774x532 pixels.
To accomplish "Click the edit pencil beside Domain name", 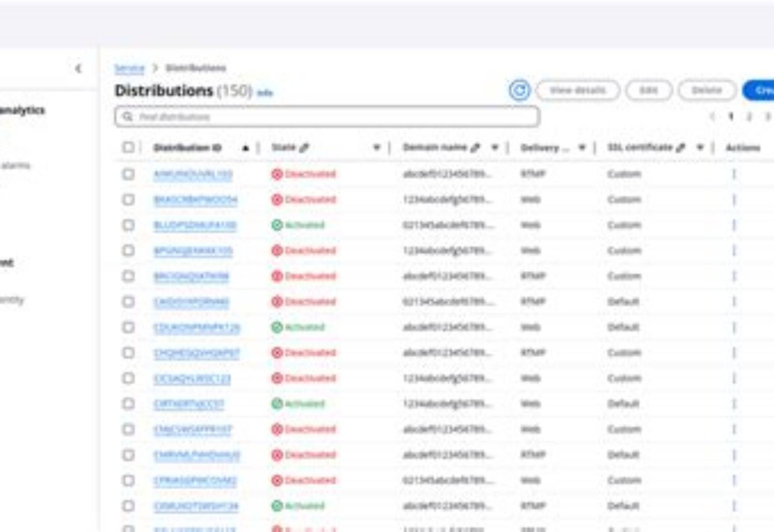I will [x=475, y=148].
